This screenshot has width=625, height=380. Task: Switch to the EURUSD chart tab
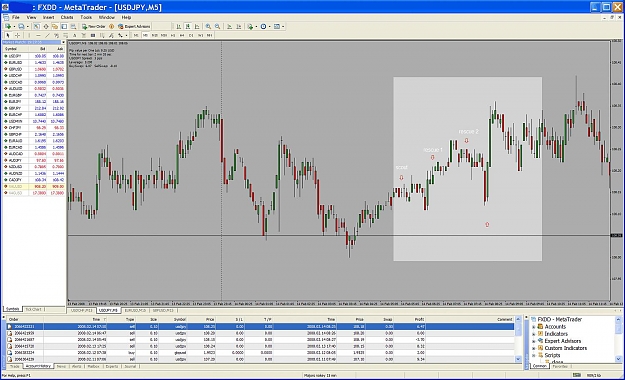click(135, 310)
